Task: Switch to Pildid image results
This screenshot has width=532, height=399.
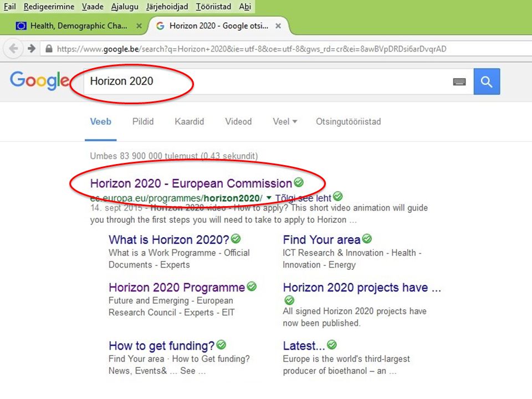Action: pos(143,121)
